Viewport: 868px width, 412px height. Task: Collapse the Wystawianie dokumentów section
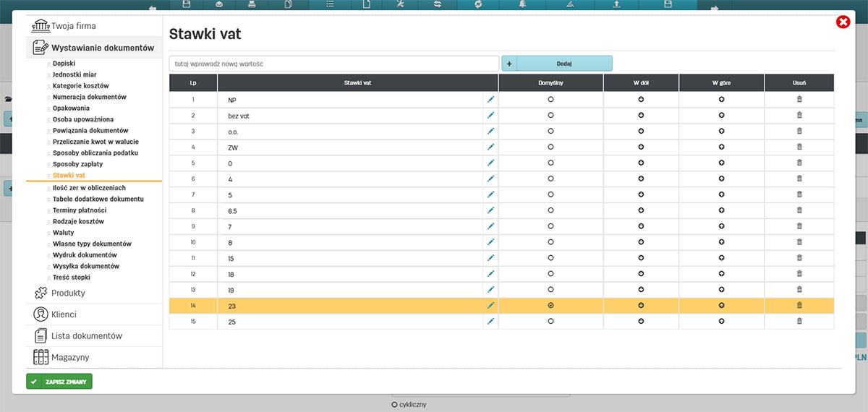click(x=102, y=48)
